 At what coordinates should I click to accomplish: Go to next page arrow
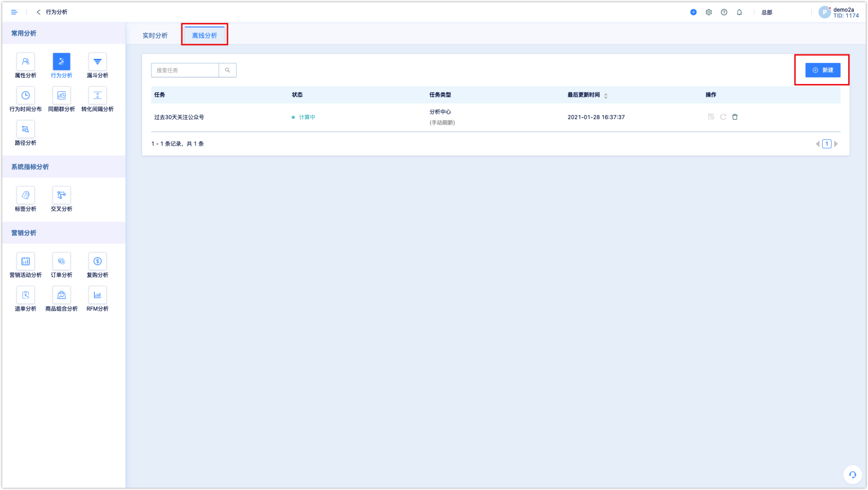coord(836,144)
